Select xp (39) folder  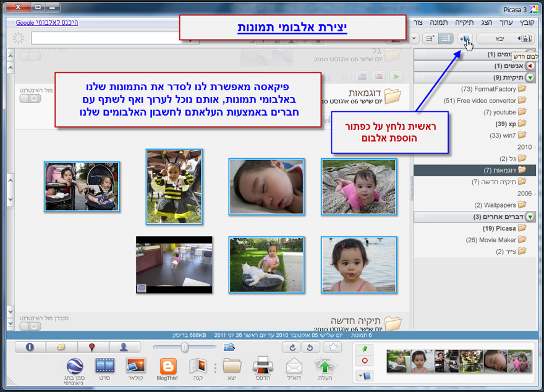pyautogui.click(x=511, y=124)
